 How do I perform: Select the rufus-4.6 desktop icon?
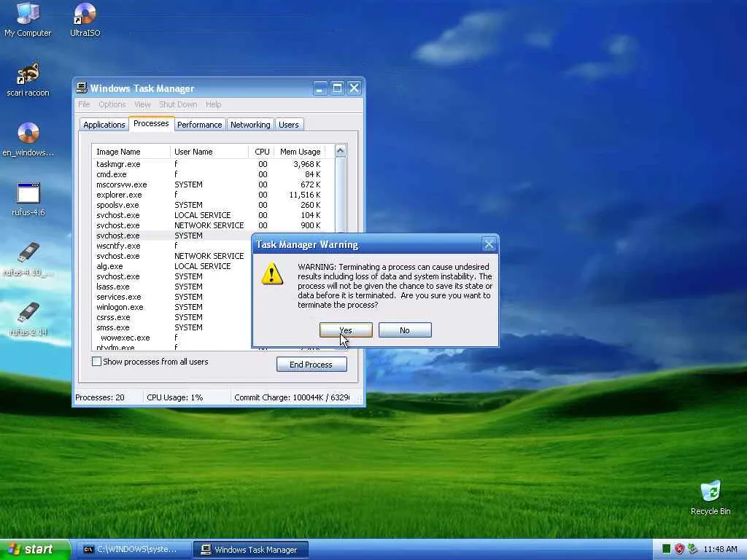[x=28, y=199]
